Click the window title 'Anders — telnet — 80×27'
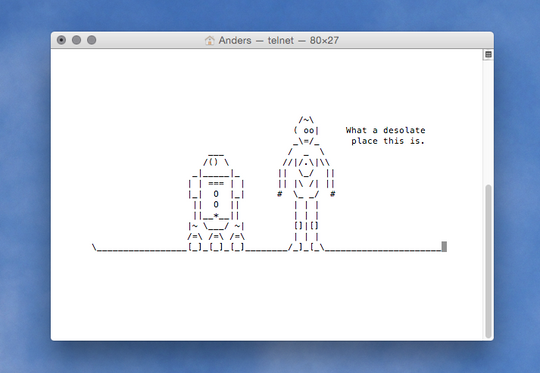The width and height of the screenshot is (540, 373). (x=279, y=41)
